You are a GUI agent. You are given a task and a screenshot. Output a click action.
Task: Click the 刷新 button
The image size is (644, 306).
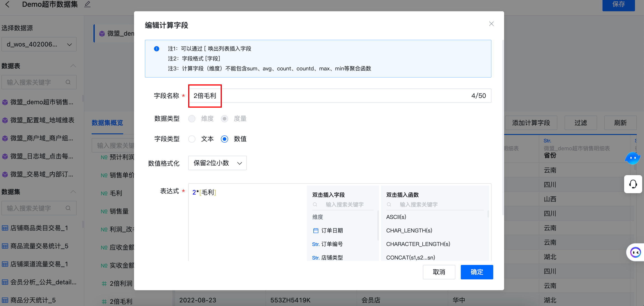[x=620, y=123]
